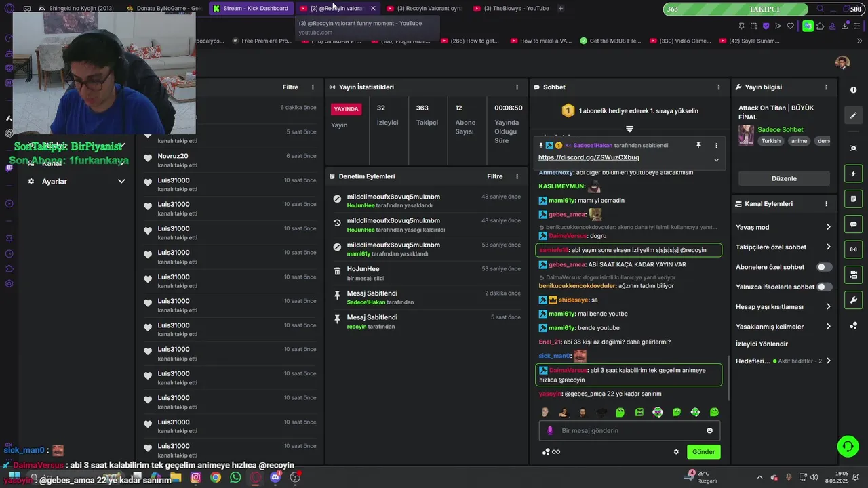This screenshot has width=868, height=488.
Task: Toggle the wrench panel icon in sidebar
Action: click(x=853, y=300)
